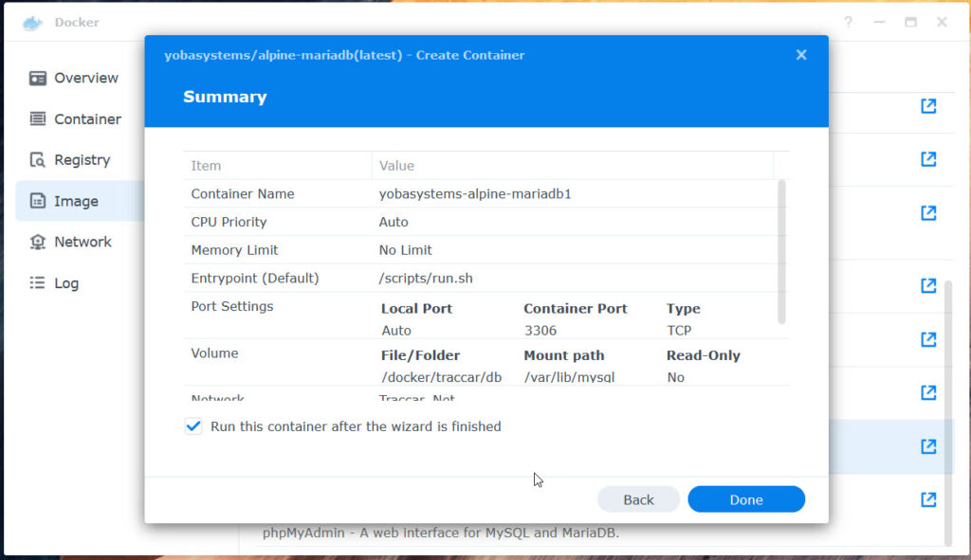Click the Type subheader in Port Settings
Image resolution: width=971 pixels, height=560 pixels.
click(x=683, y=309)
